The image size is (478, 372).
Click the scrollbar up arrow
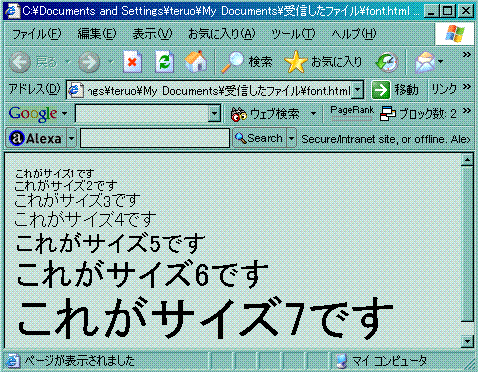tap(467, 161)
